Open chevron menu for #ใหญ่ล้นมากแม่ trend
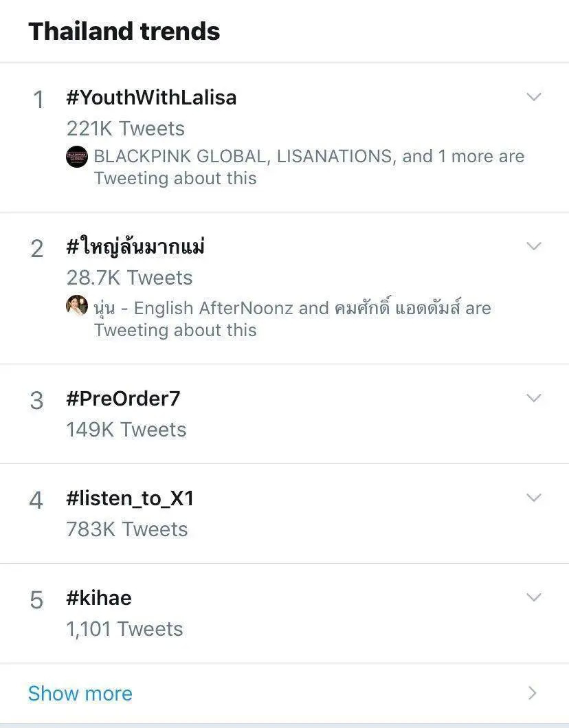The height and width of the screenshot is (728, 569). tap(534, 246)
